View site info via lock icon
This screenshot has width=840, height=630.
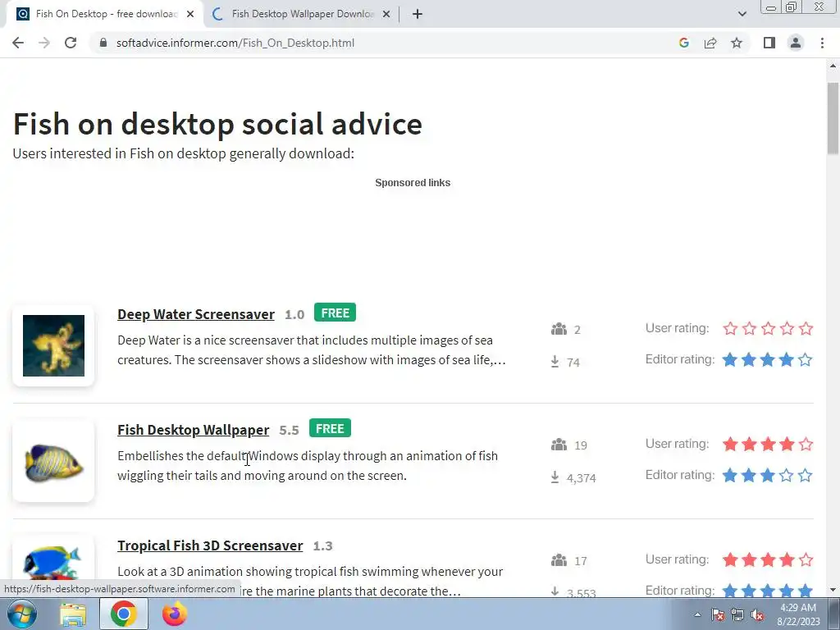103,43
